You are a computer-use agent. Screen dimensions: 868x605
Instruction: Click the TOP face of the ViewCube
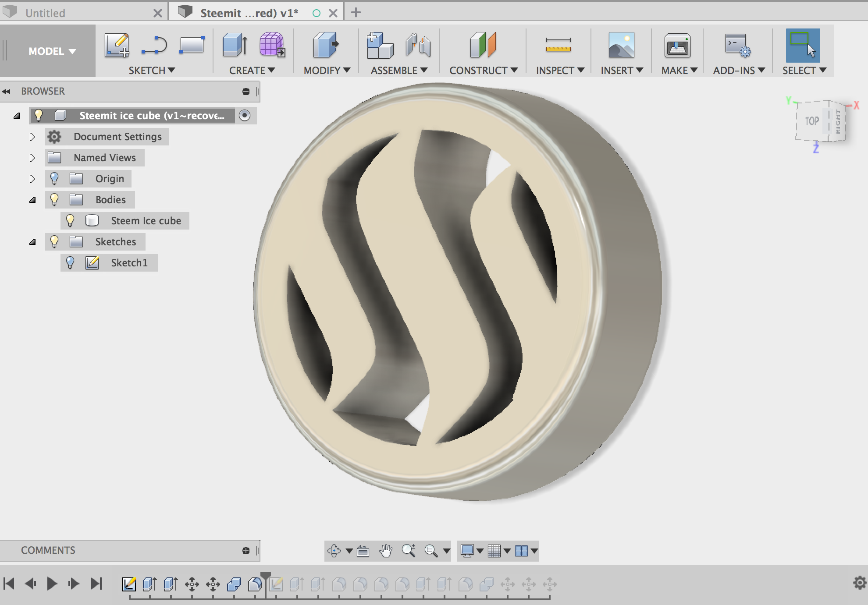click(x=812, y=121)
